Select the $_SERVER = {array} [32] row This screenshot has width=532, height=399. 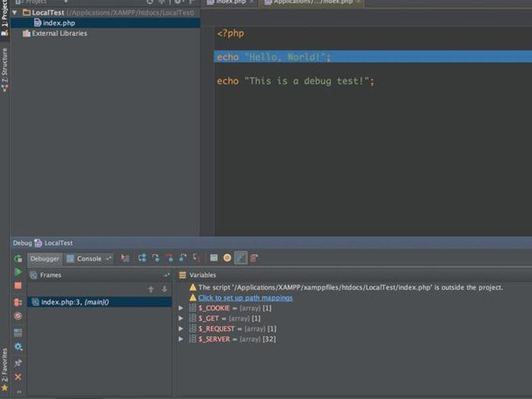pos(237,339)
